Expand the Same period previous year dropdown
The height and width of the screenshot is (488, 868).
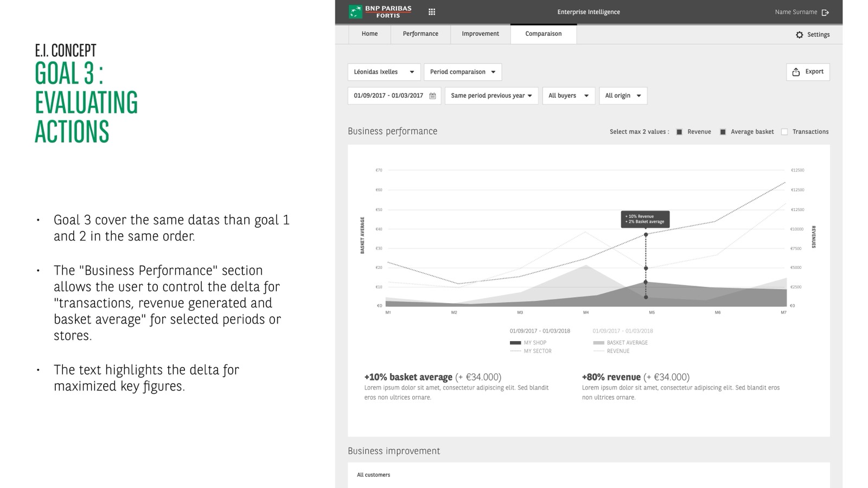coord(491,96)
